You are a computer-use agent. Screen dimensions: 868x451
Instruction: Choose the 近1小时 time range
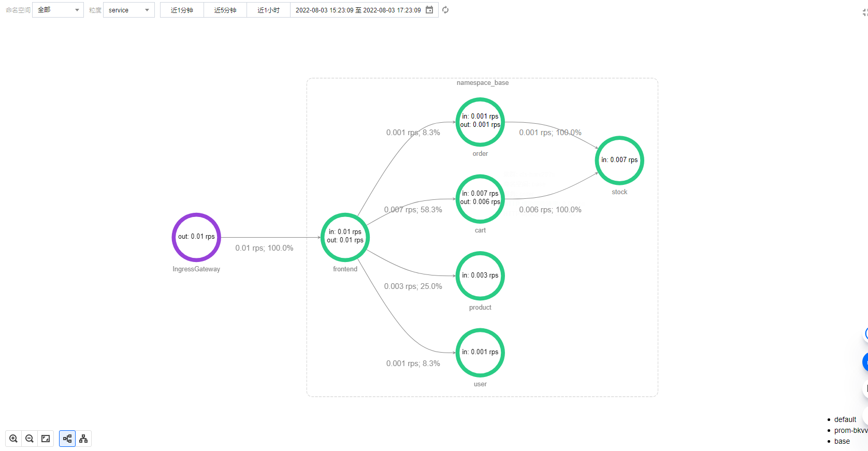[268, 10]
